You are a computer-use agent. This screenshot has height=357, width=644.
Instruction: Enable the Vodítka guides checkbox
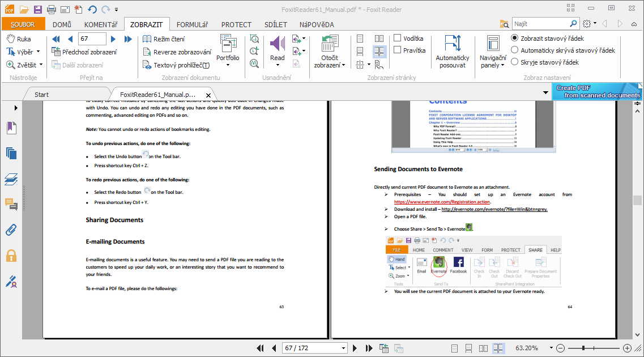click(x=398, y=38)
